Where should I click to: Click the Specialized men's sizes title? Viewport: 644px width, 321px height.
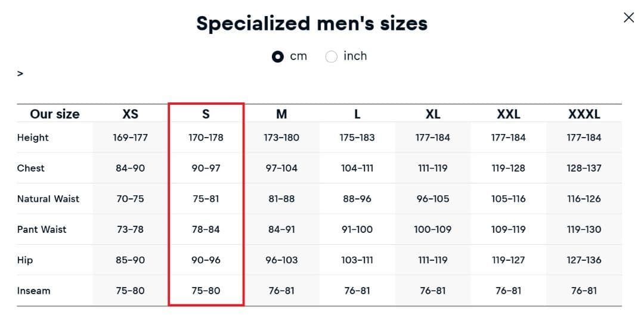[312, 23]
